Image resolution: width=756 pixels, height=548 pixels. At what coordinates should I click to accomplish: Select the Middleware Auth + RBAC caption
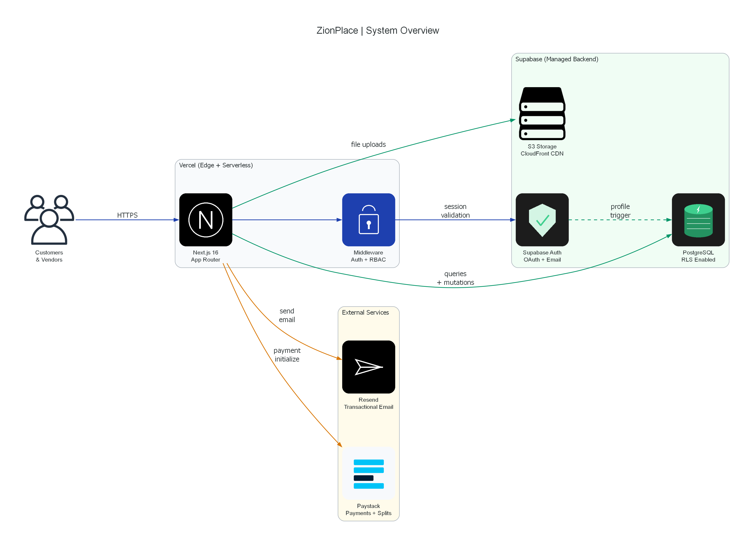[368, 256]
